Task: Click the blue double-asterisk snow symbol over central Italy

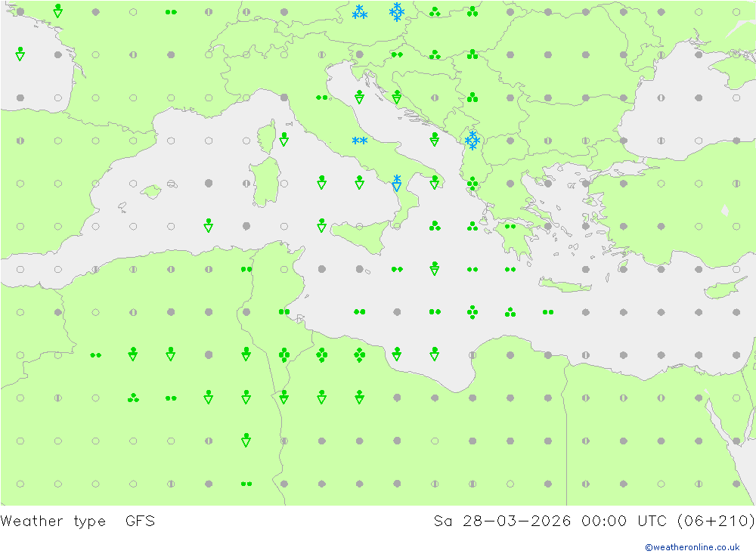Action: click(x=360, y=141)
